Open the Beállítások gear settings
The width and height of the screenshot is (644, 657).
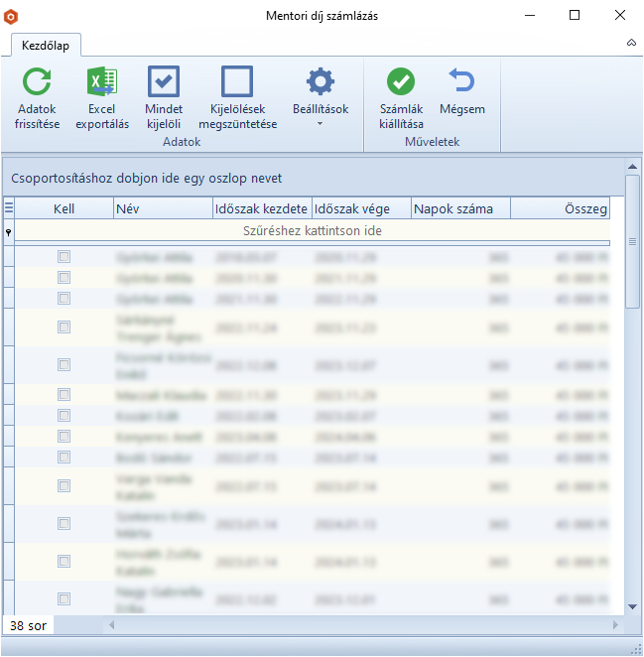tap(320, 81)
